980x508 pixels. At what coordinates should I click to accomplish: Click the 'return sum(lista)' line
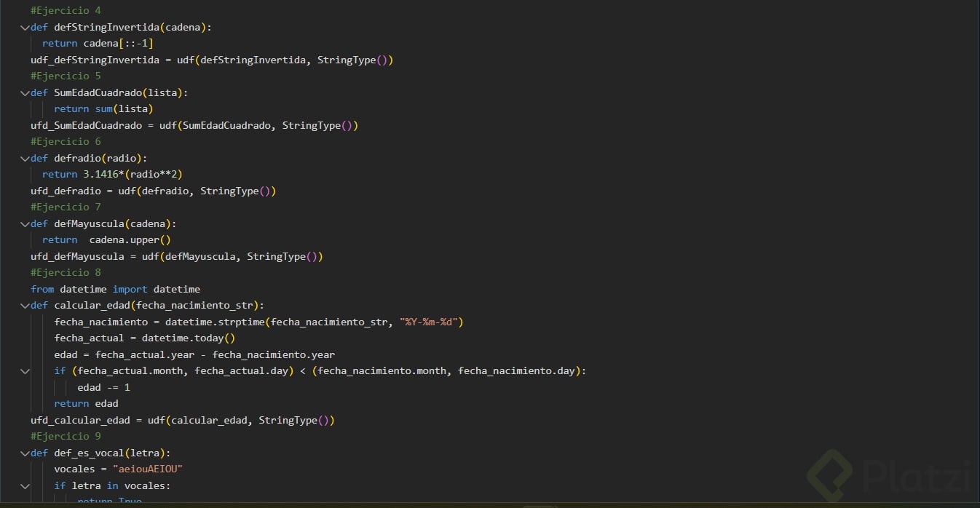point(103,109)
